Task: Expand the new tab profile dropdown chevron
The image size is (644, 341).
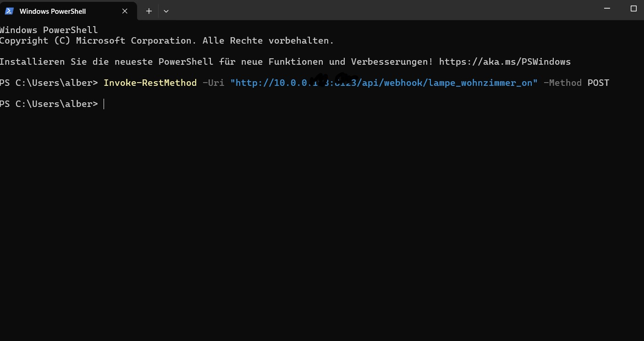Action: (x=166, y=11)
